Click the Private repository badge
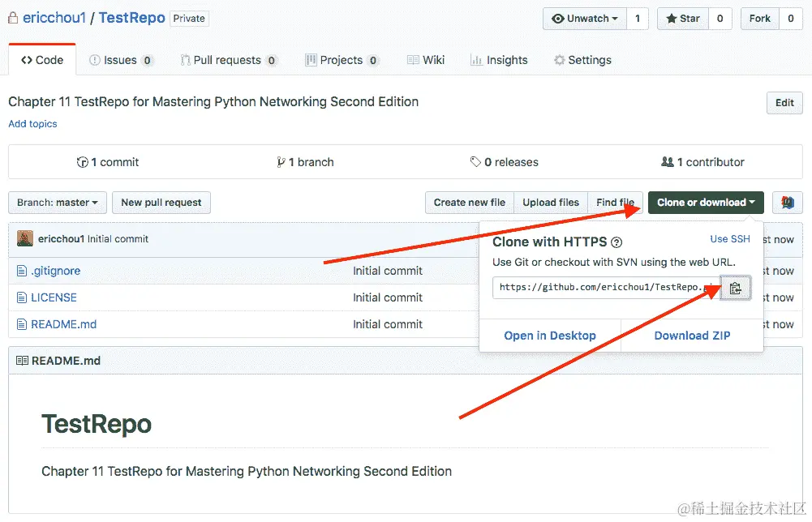The height and width of the screenshot is (522, 812). pyautogui.click(x=189, y=19)
